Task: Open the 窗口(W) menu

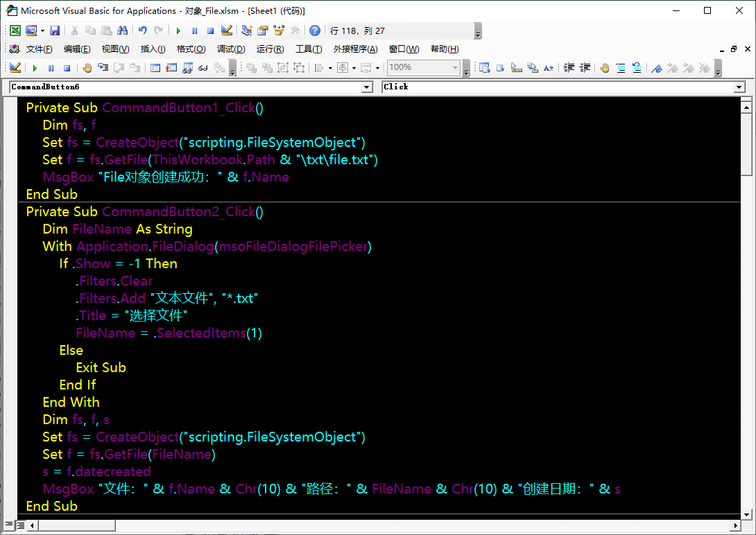Action: click(x=404, y=49)
